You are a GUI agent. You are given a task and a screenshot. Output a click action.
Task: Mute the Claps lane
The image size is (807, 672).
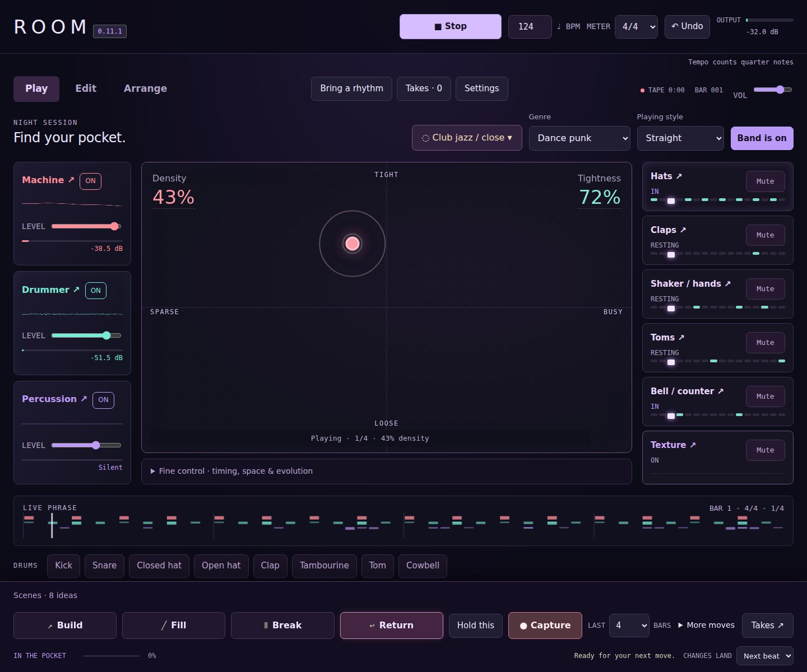click(765, 235)
